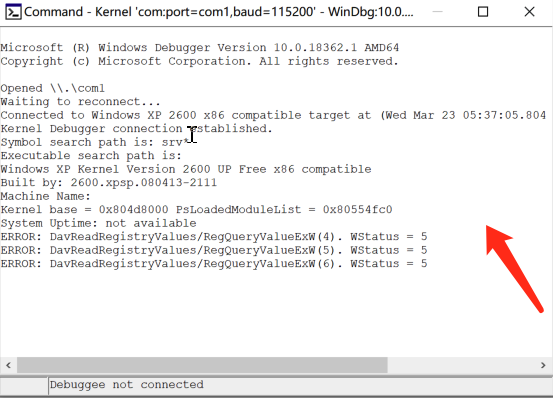Click scrollbar track right of the thumb
This screenshot has height=398, width=553.
pyautogui.click(x=461, y=365)
